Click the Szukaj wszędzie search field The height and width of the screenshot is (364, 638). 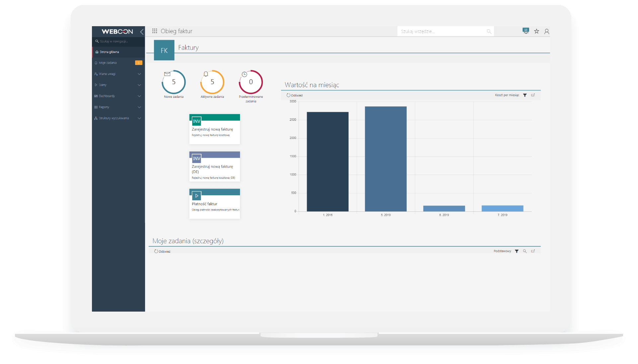(441, 31)
